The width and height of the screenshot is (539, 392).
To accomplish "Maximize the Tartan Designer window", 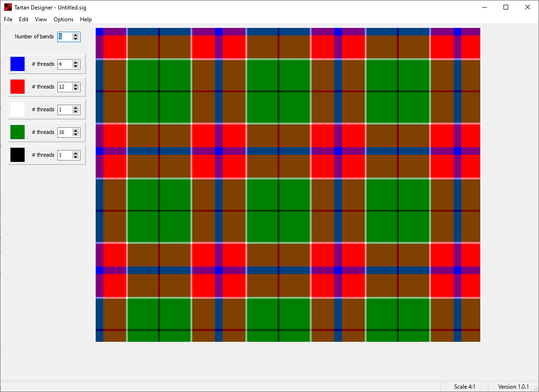I will pyautogui.click(x=506, y=7).
